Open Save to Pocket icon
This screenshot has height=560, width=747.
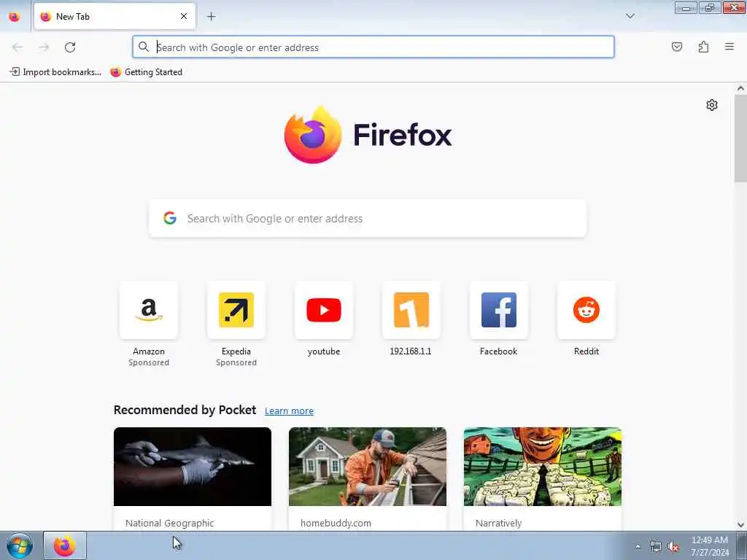click(x=676, y=47)
